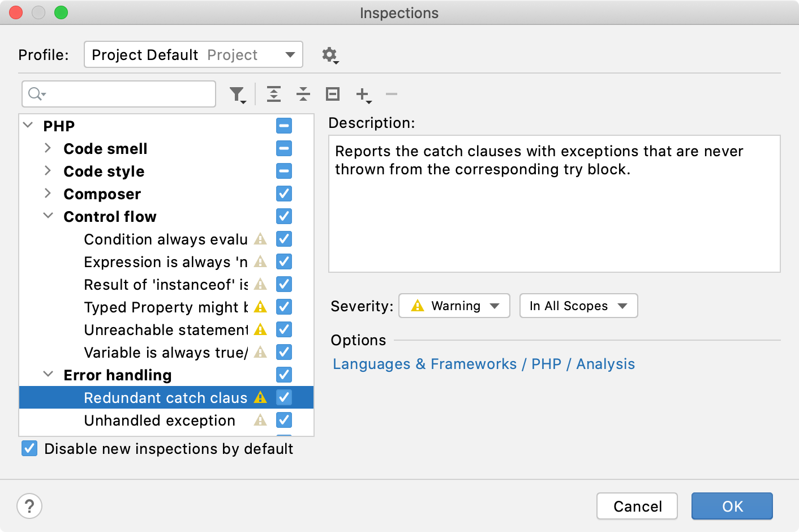This screenshot has width=799, height=532.
Task: Open the Project Default profile dropdown
Action: (194, 54)
